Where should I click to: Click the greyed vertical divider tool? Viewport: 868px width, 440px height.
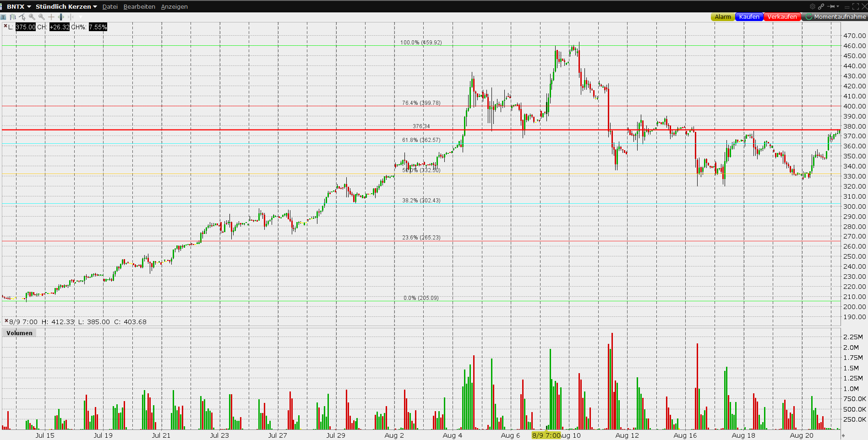(71, 17)
